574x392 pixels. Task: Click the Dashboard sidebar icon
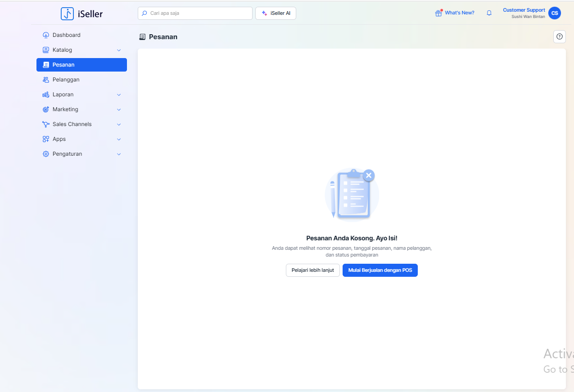click(45, 35)
